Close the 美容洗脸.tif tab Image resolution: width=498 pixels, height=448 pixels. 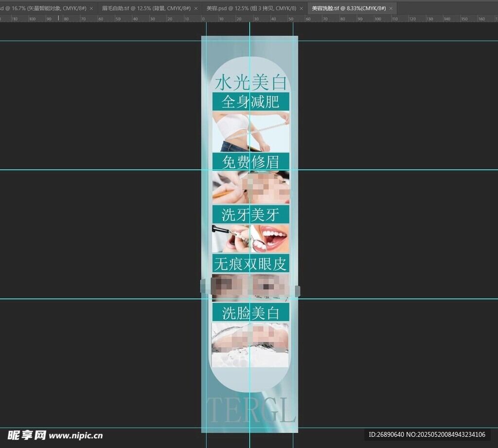(391, 9)
